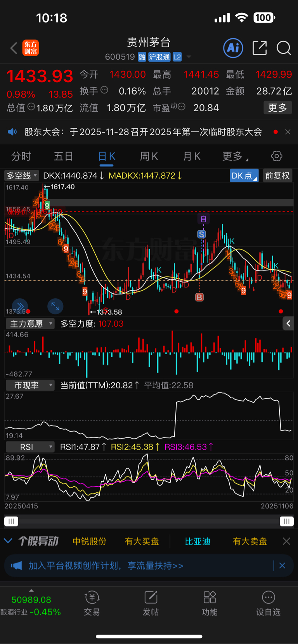The height and width of the screenshot is (644, 298).
Task: Expand chart to fullscreen icon
Action: (x=55, y=307)
